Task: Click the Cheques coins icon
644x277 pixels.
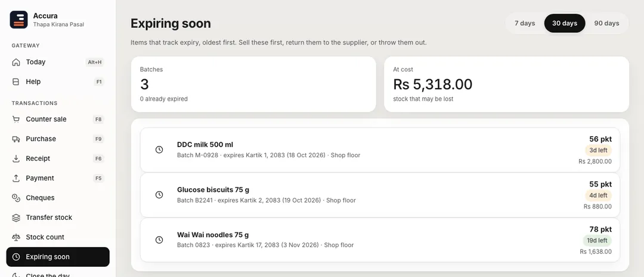Action: click(x=16, y=198)
